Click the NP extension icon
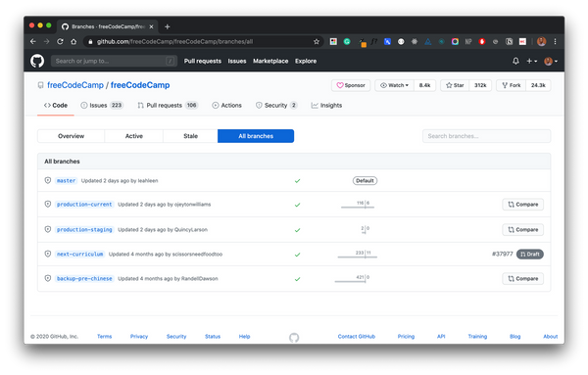This screenshot has height=375, width=588. (468, 41)
